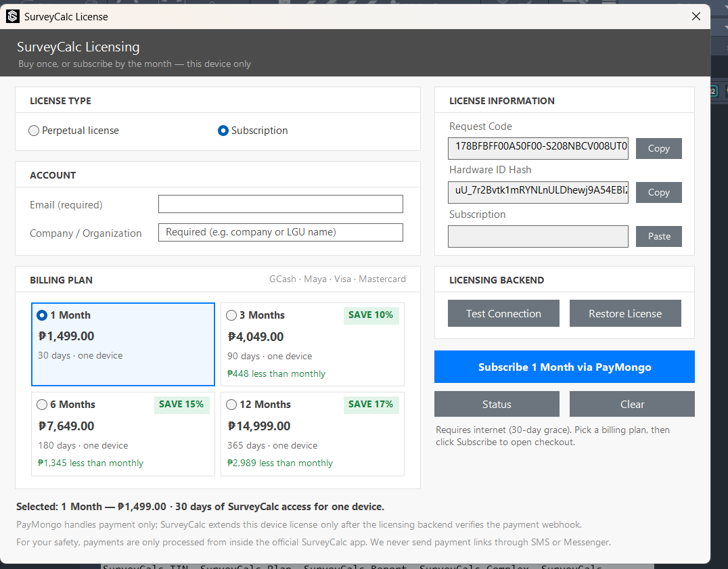The width and height of the screenshot is (728, 569).
Task: Click the BILLING PLAN heading
Action: 62,280
